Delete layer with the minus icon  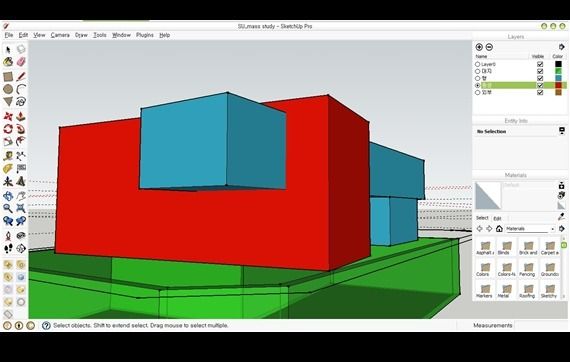point(489,47)
